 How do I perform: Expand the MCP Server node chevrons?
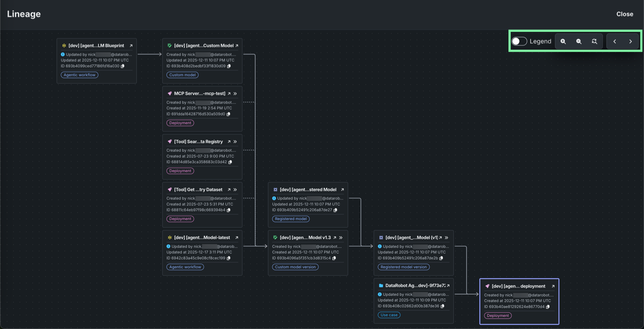[x=235, y=94]
